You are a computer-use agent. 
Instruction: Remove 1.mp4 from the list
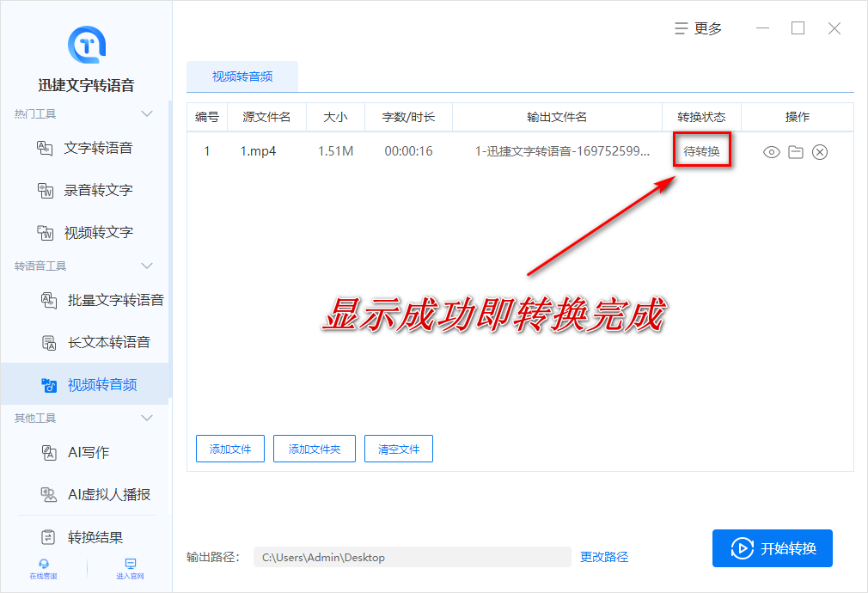click(820, 152)
